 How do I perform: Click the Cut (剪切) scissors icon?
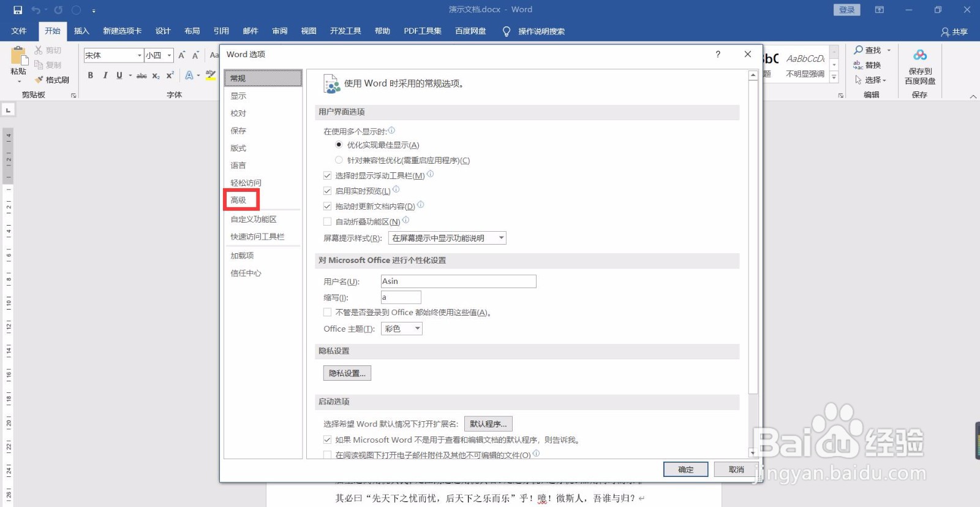coord(39,50)
